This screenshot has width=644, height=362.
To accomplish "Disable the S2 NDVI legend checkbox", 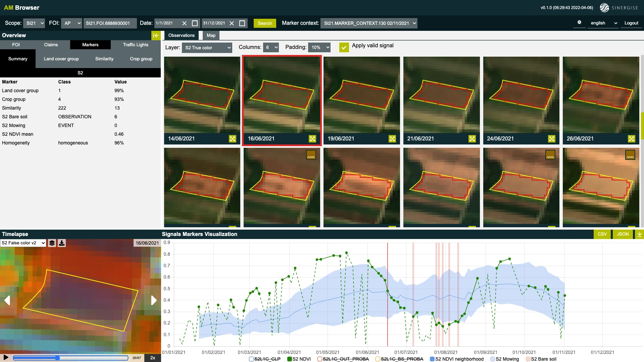I will pyautogui.click(x=290, y=359).
